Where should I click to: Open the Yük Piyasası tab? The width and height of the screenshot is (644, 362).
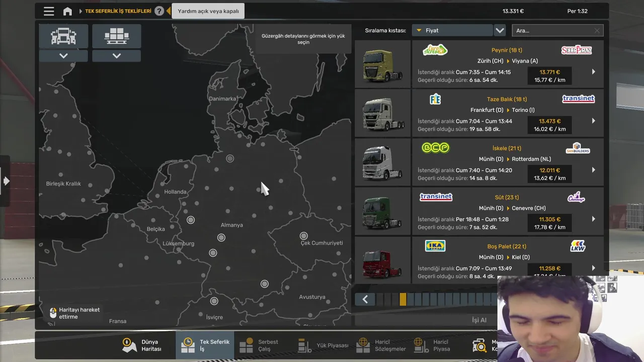[323, 345]
